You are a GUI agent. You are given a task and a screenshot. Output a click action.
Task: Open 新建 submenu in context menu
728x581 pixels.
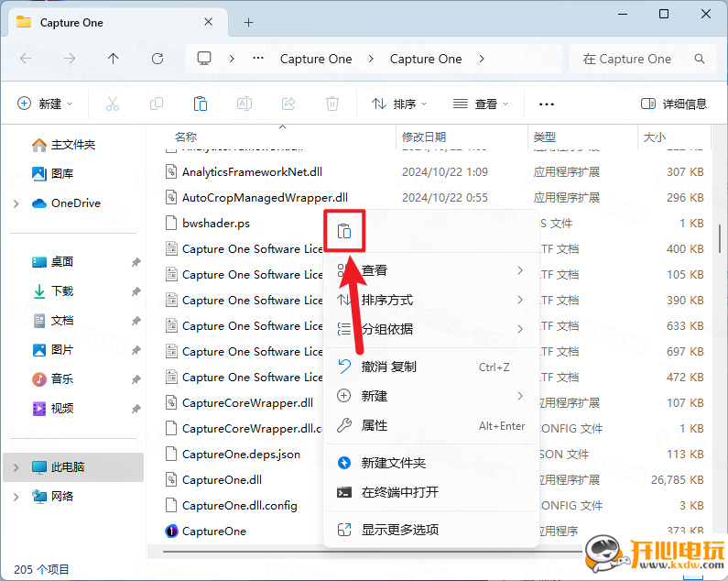[x=431, y=396]
